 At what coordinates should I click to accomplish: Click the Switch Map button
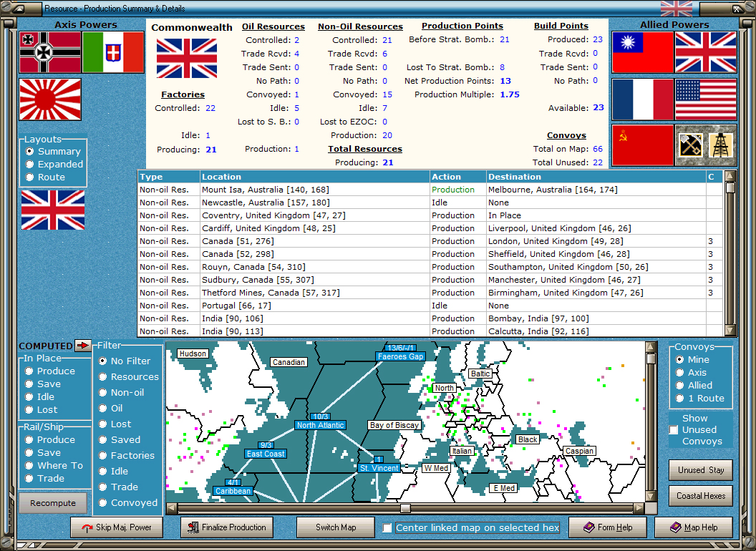click(x=336, y=527)
